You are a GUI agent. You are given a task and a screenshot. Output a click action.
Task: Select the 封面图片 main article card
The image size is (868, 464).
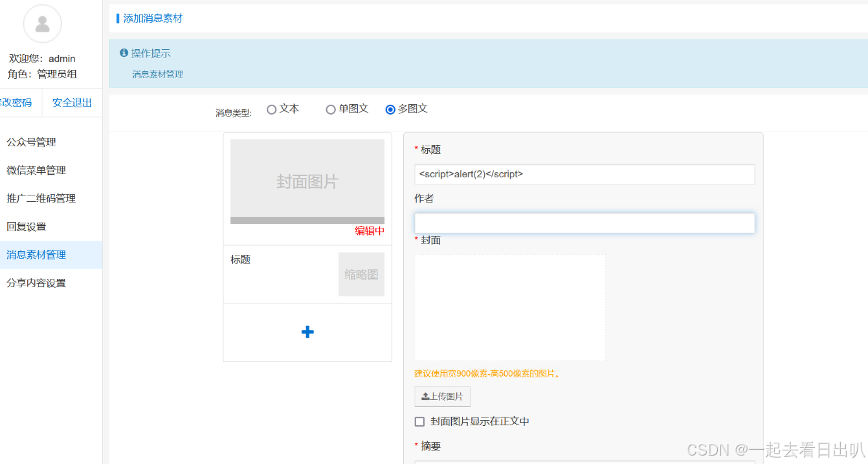307,182
